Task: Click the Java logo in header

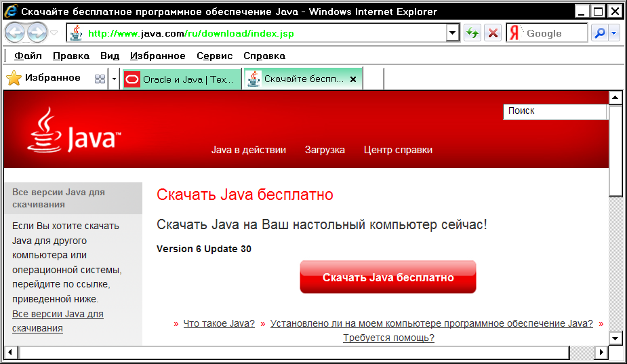Action: coord(74,130)
